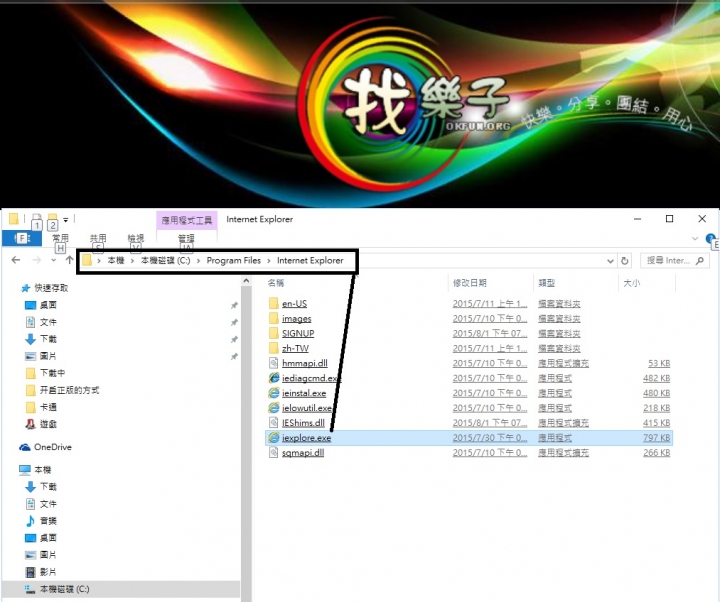Open ribbon help icon
720x602 pixels.
tap(710, 238)
